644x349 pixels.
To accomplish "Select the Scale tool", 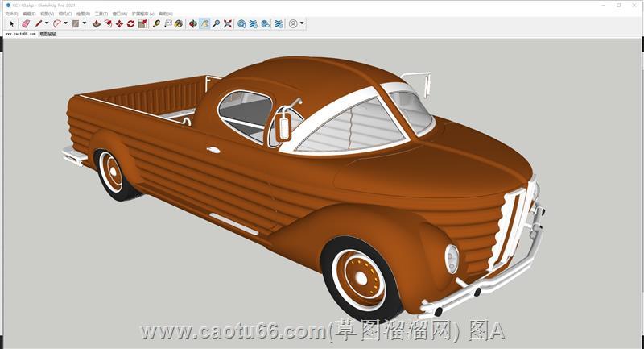I will (142, 24).
